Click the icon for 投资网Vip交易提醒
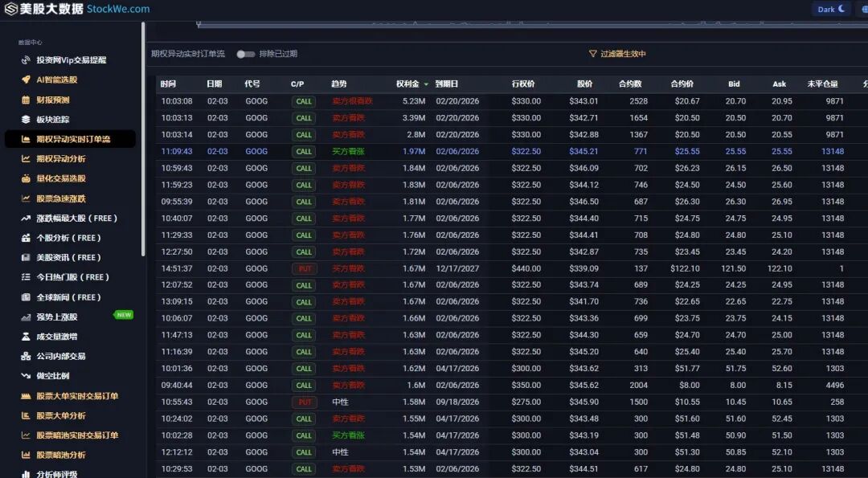The width and height of the screenshot is (868, 478). click(26, 59)
